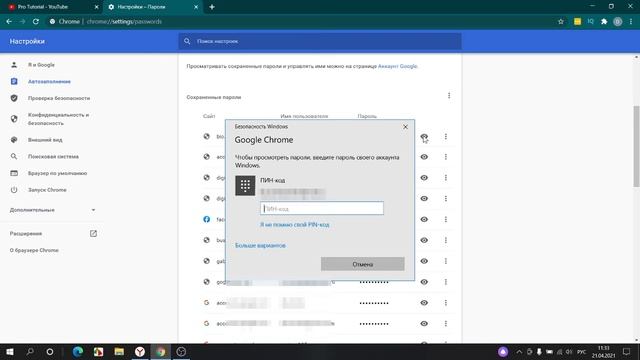Image resolution: width=640 pixels, height=360 pixels.
Task: Open the Запуск Chrome section
Action: pyautogui.click(x=47, y=190)
